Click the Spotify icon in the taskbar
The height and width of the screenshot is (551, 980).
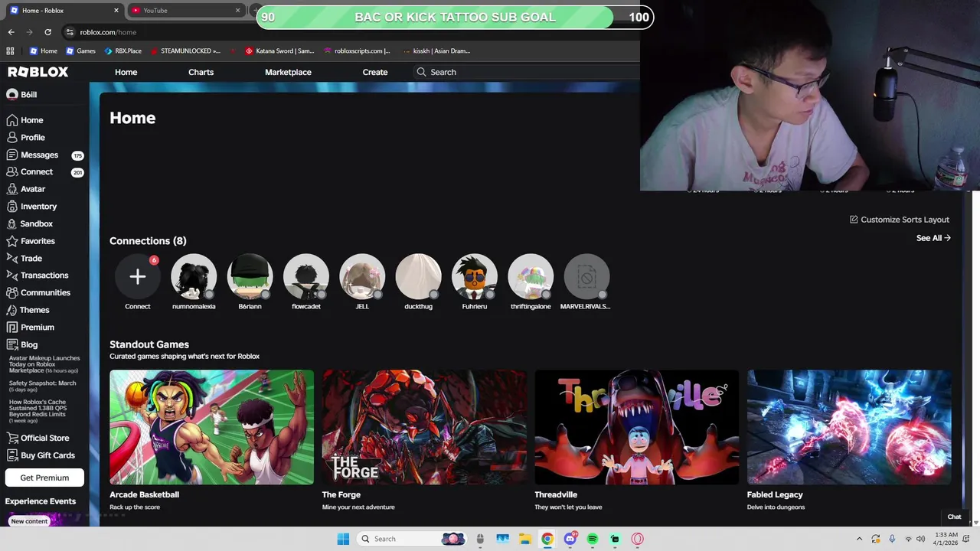click(x=593, y=539)
